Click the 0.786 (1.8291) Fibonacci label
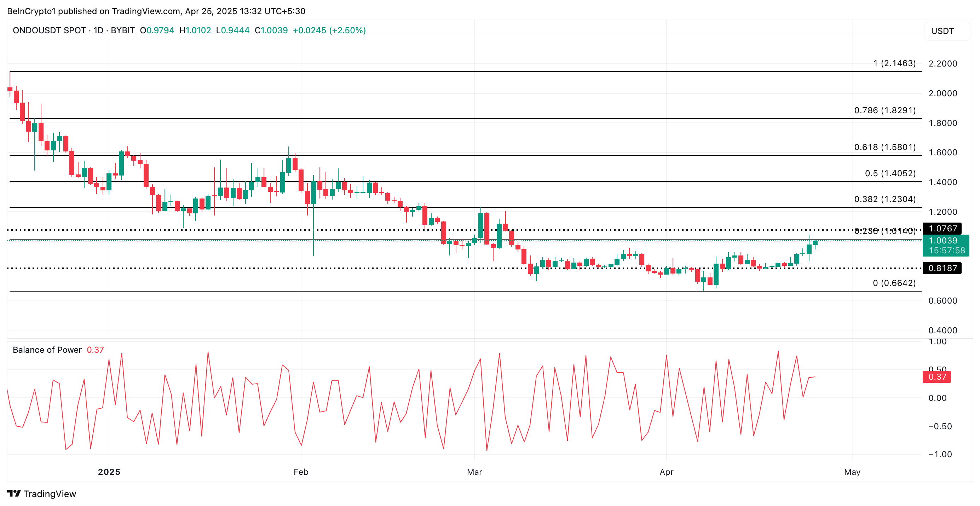The width and height of the screenshot is (980, 506). pos(884,110)
